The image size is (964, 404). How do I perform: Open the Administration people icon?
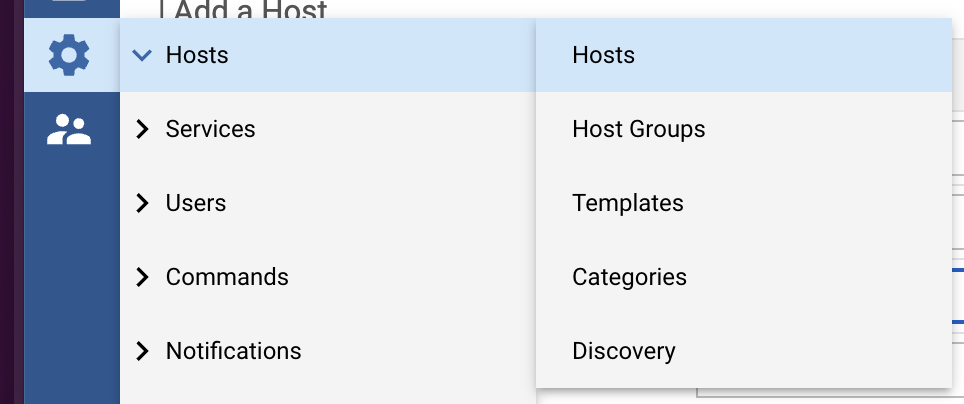click(69, 129)
